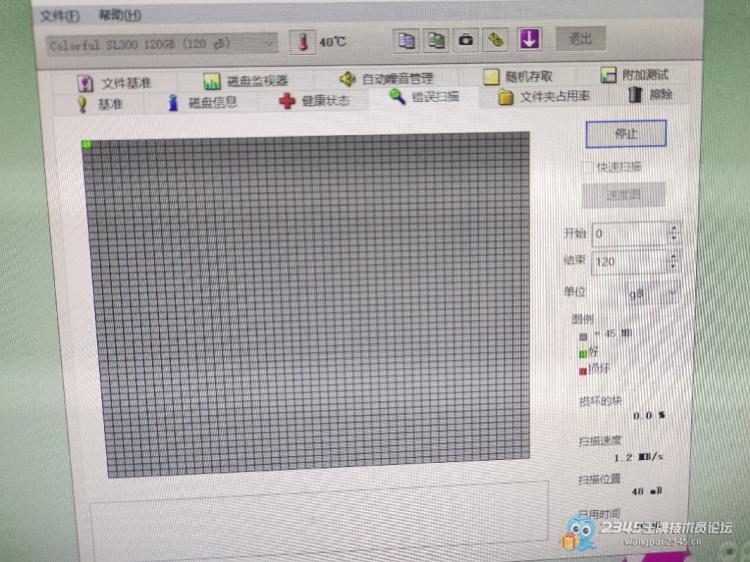Open the 帮助(H) menu
This screenshot has width=750, height=562.
[x=120, y=15]
